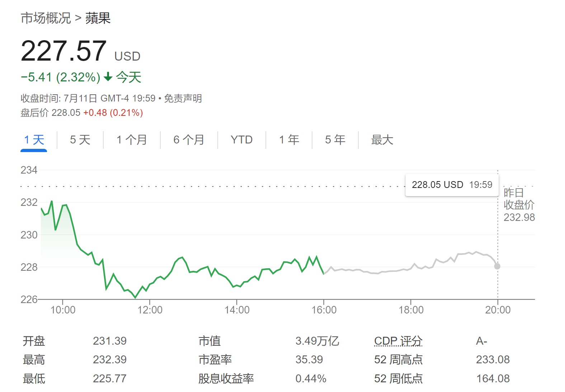Click the 227.57 current price figure
Viewport: 565px width, 392px height.
63,51
